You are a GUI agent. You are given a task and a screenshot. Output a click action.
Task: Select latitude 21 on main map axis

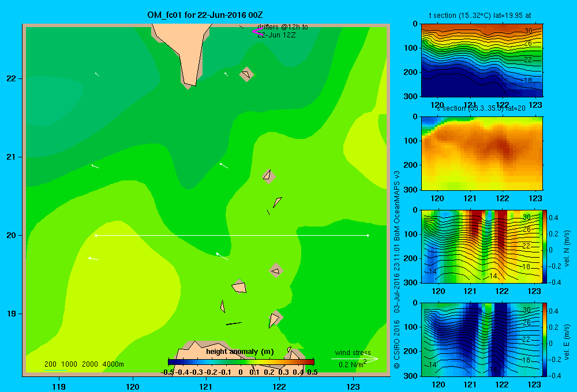[12, 157]
